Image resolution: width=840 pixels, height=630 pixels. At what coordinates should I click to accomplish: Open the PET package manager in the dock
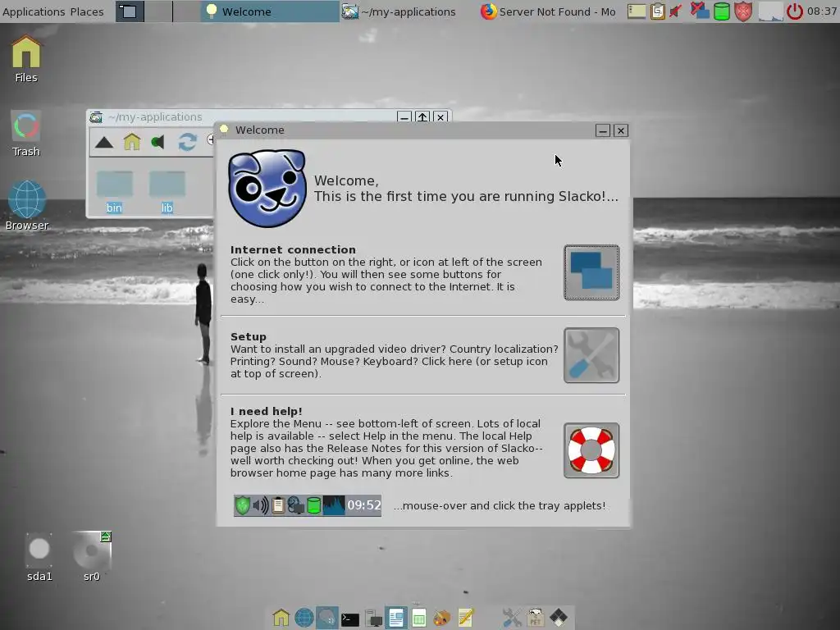535,618
